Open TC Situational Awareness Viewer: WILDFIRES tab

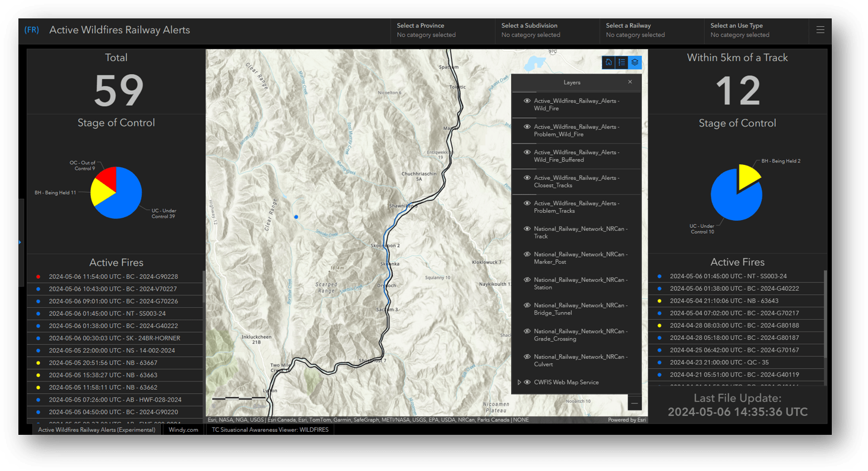270,429
